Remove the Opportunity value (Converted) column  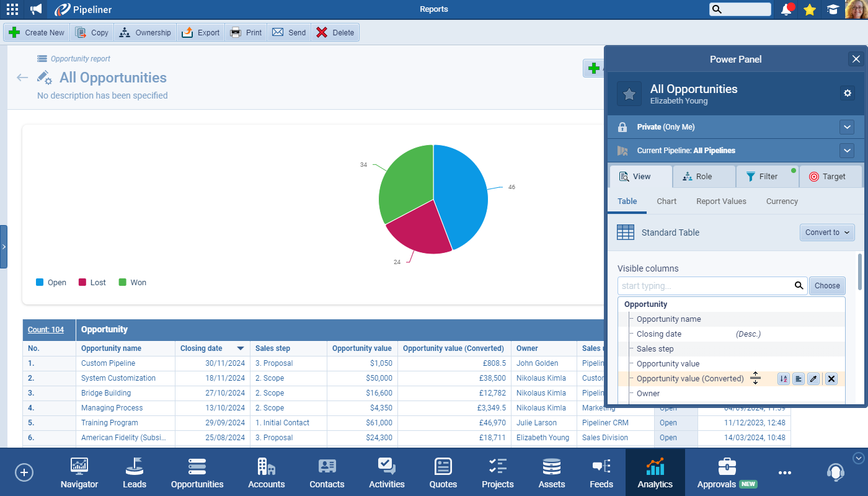click(831, 379)
